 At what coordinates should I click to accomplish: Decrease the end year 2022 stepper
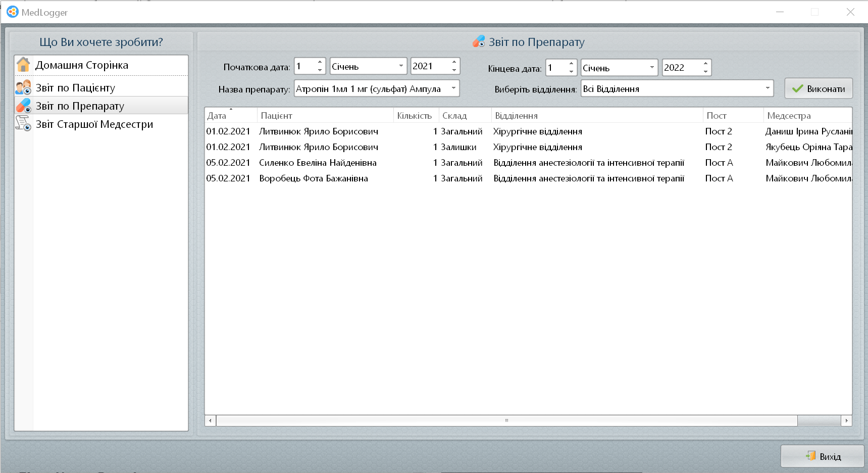coord(705,71)
